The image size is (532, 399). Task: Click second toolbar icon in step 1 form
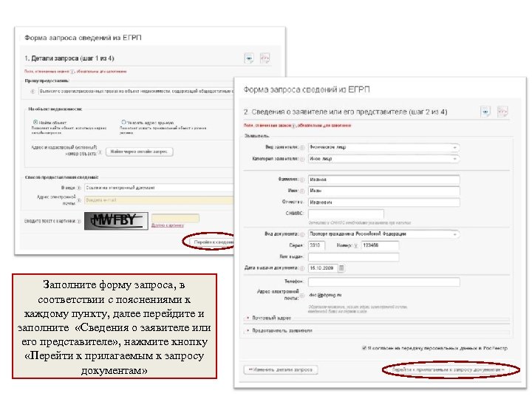(x=265, y=58)
